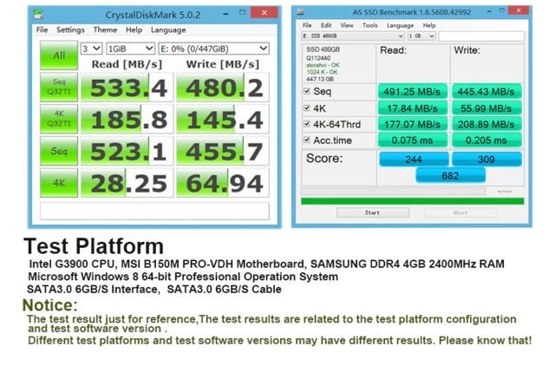Open AS SSD drive dropdown E: SSD 480GB
This screenshot has height=392, width=555.
tap(353, 36)
